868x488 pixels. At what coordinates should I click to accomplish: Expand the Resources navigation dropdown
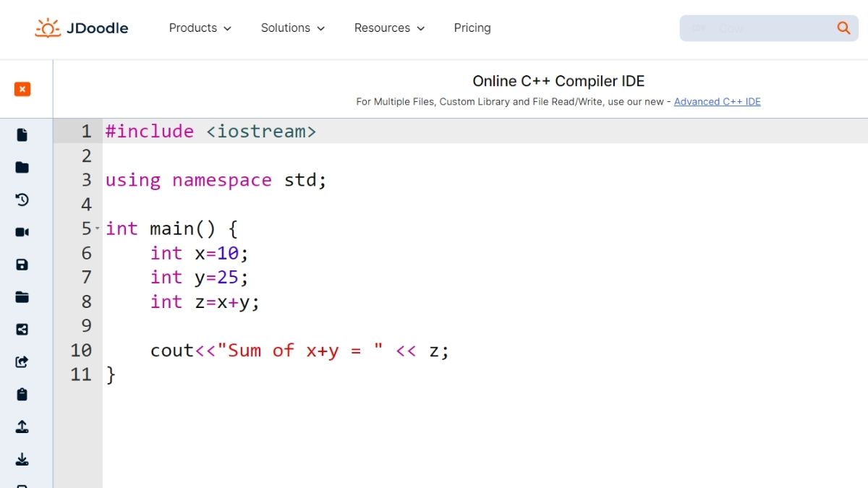389,28
